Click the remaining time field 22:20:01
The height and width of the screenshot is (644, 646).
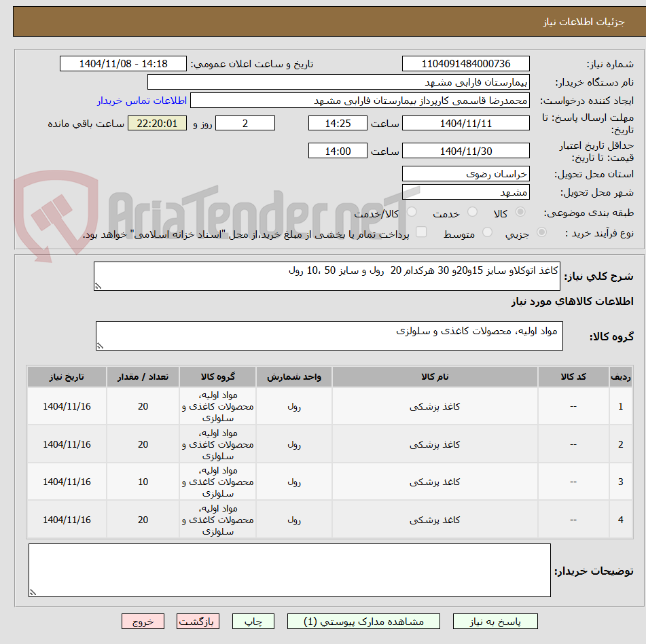coord(157,123)
